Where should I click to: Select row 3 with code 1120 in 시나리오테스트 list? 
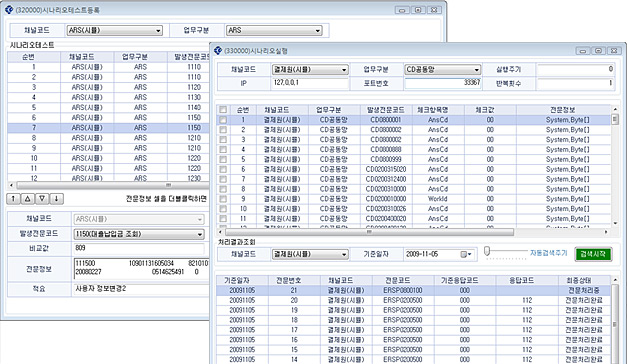(x=108, y=87)
